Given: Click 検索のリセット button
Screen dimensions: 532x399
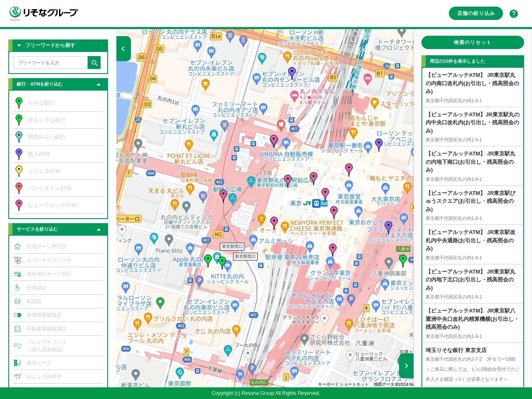Looking at the screenshot, I should point(473,42).
